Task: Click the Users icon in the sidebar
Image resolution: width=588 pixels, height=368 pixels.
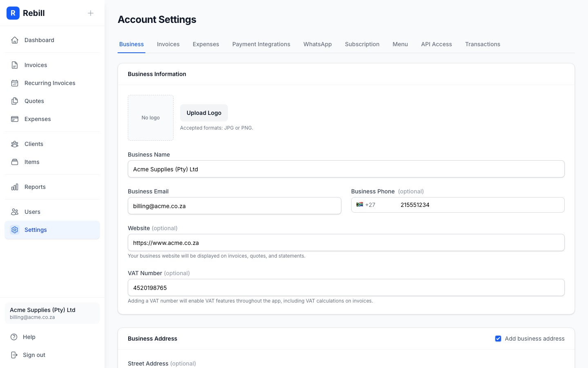Action: click(15, 212)
